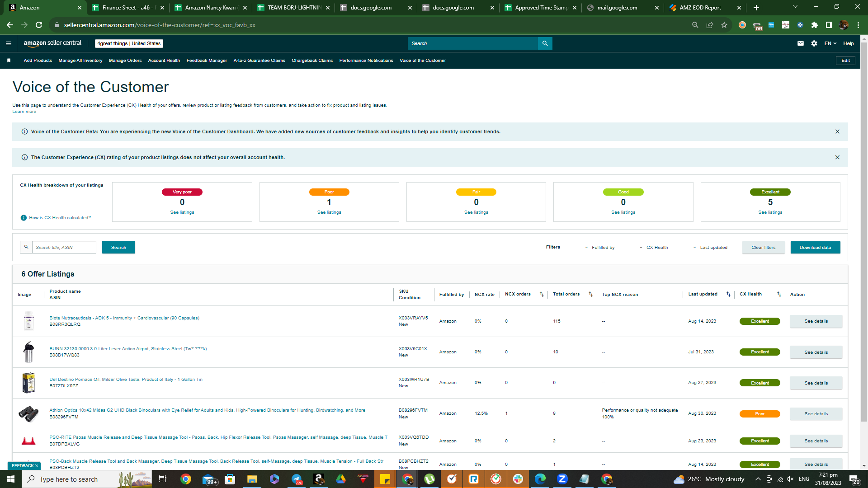Open Account Health menu item
This screenshot has width=868, height=488.
pyautogui.click(x=164, y=61)
